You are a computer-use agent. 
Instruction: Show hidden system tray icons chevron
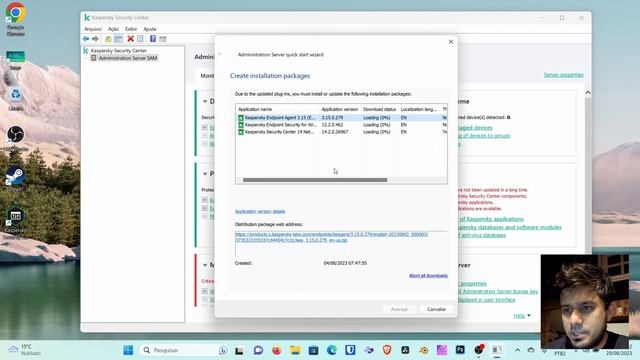tap(517, 350)
